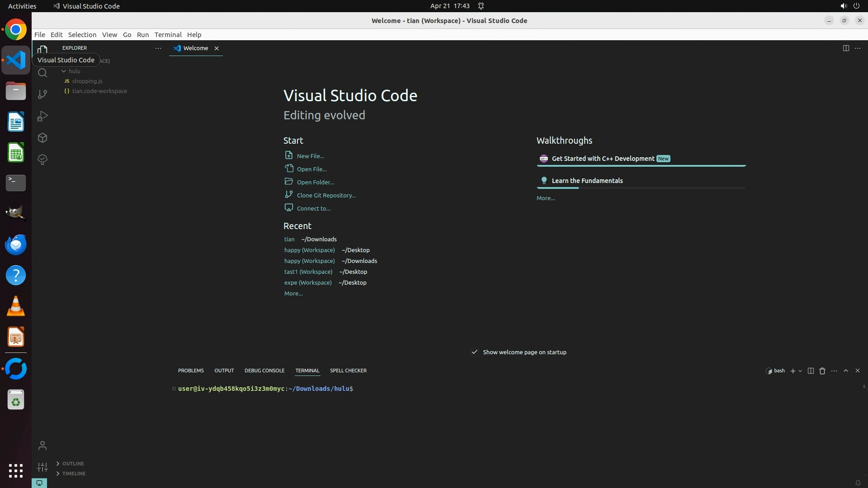Image resolution: width=868 pixels, height=488 pixels.
Task: Split the terminal panel
Action: point(811,371)
